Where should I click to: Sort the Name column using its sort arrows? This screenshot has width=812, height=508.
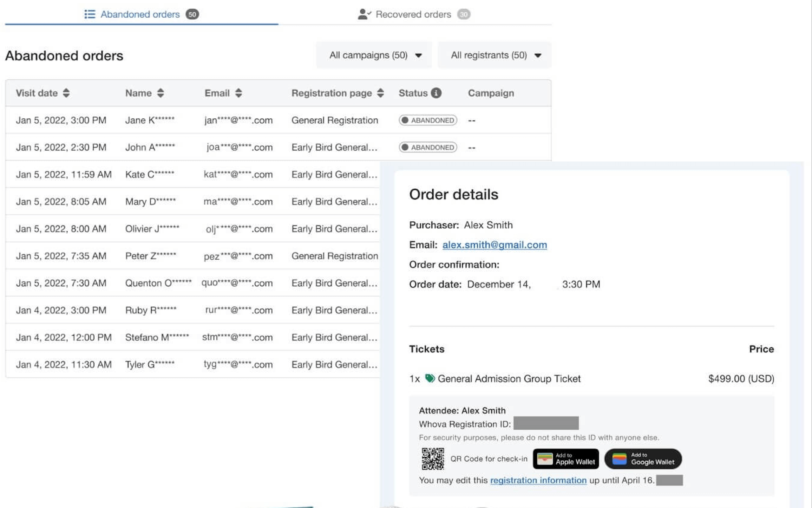(x=160, y=93)
